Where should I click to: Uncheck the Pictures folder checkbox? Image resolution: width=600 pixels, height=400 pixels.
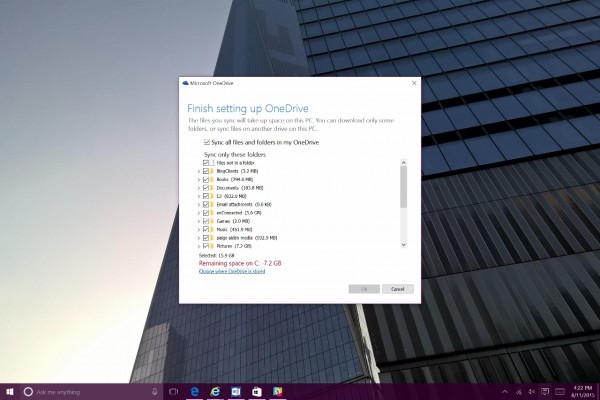coord(206,246)
